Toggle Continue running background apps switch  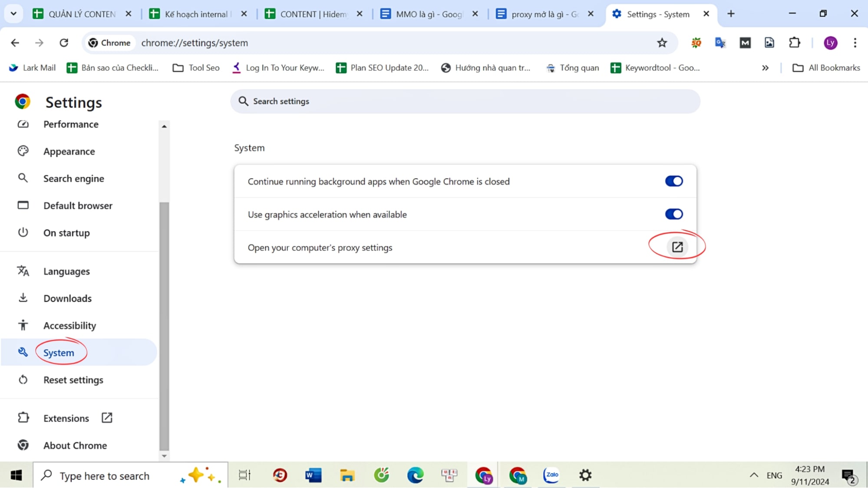coord(673,181)
